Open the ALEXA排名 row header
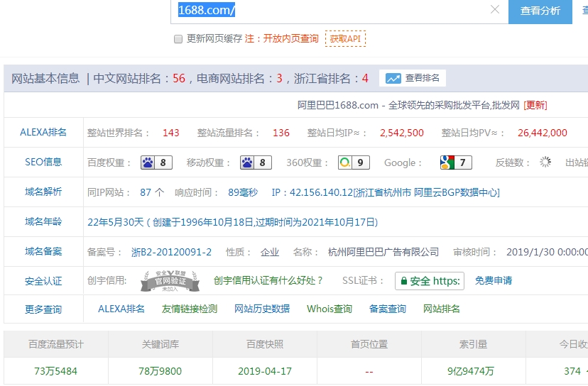 [43, 132]
